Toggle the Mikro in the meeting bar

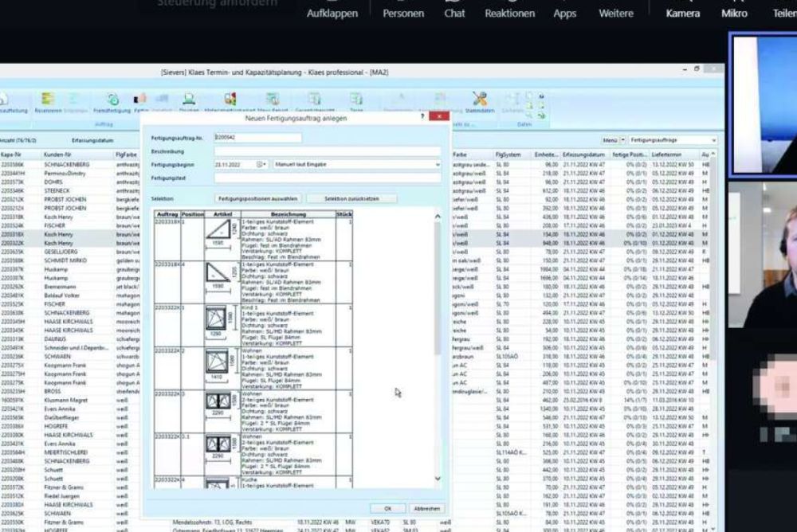coord(734,13)
